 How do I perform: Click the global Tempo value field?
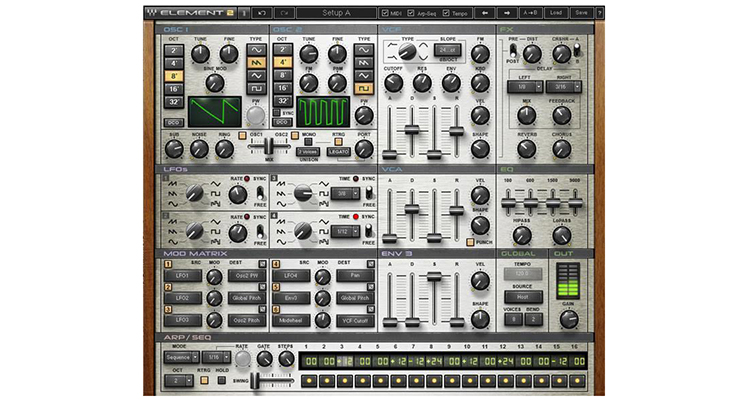pos(522,274)
